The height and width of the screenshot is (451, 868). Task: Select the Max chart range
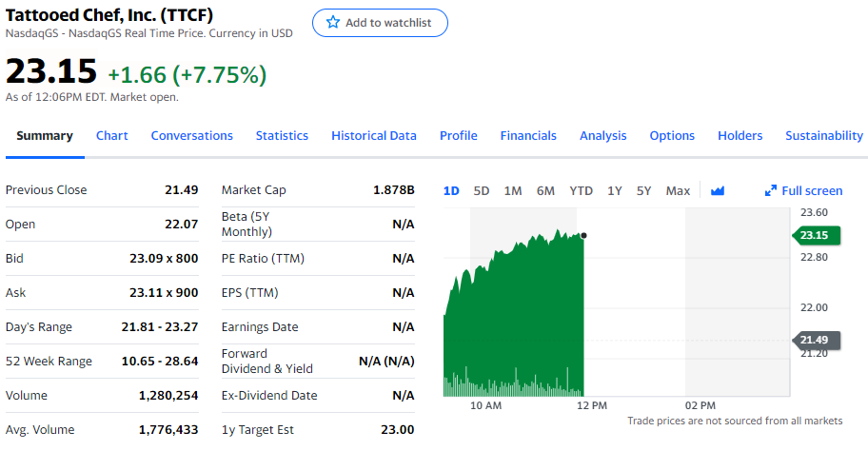tap(678, 191)
